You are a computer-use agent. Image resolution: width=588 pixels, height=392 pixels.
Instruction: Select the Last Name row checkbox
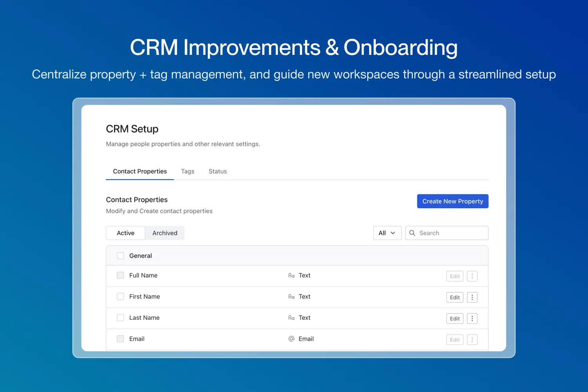click(x=120, y=318)
